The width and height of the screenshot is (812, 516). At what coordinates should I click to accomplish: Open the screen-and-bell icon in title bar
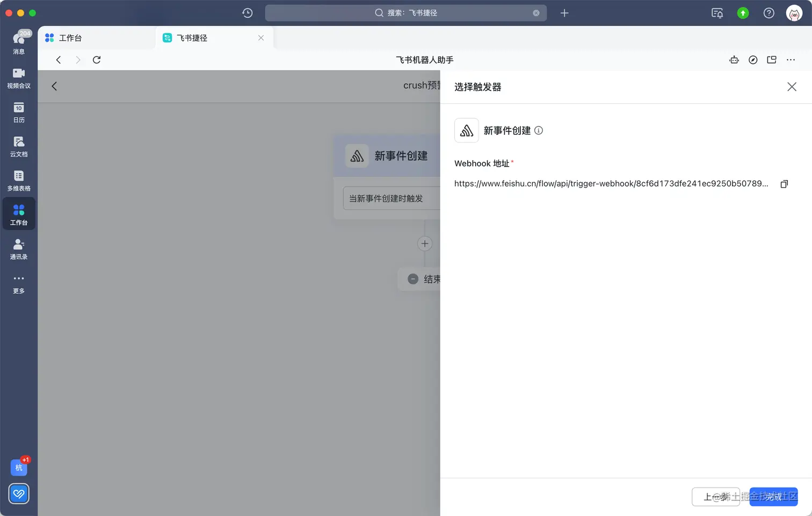click(717, 13)
